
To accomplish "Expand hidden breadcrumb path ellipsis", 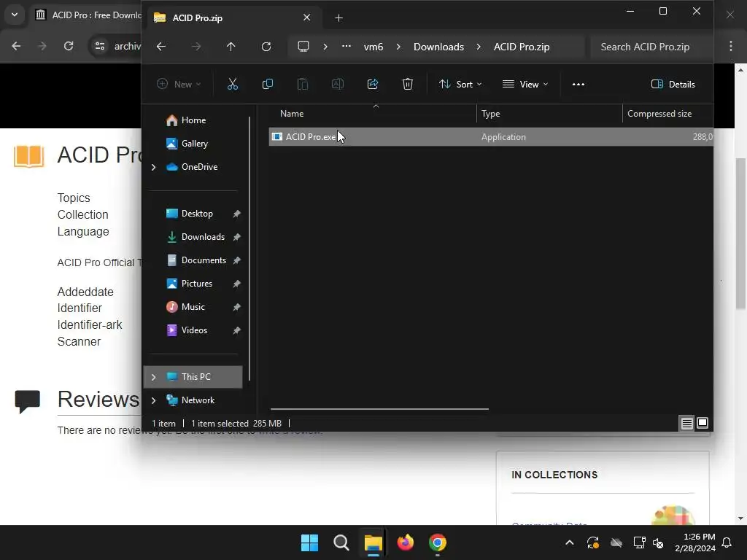I will click(347, 46).
